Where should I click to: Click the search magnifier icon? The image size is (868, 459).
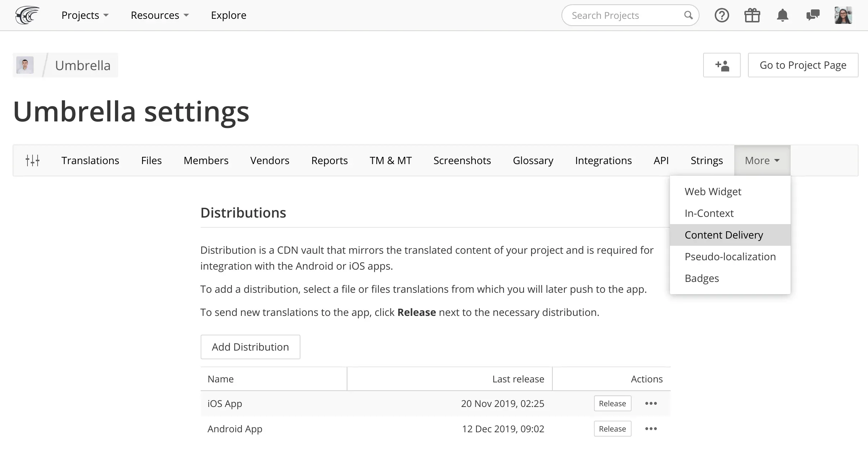click(688, 15)
